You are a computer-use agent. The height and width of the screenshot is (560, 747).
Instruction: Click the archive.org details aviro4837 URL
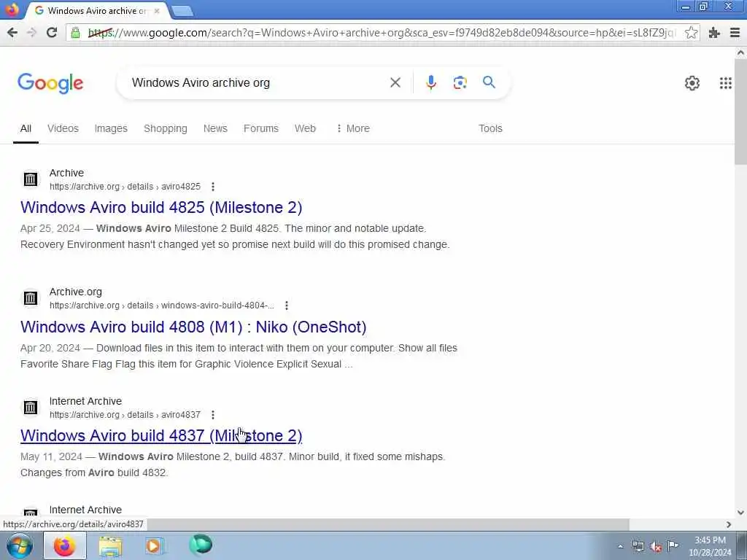(125, 415)
